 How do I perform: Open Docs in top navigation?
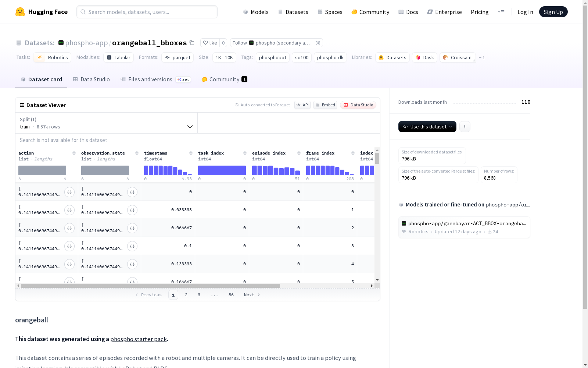[408, 12]
